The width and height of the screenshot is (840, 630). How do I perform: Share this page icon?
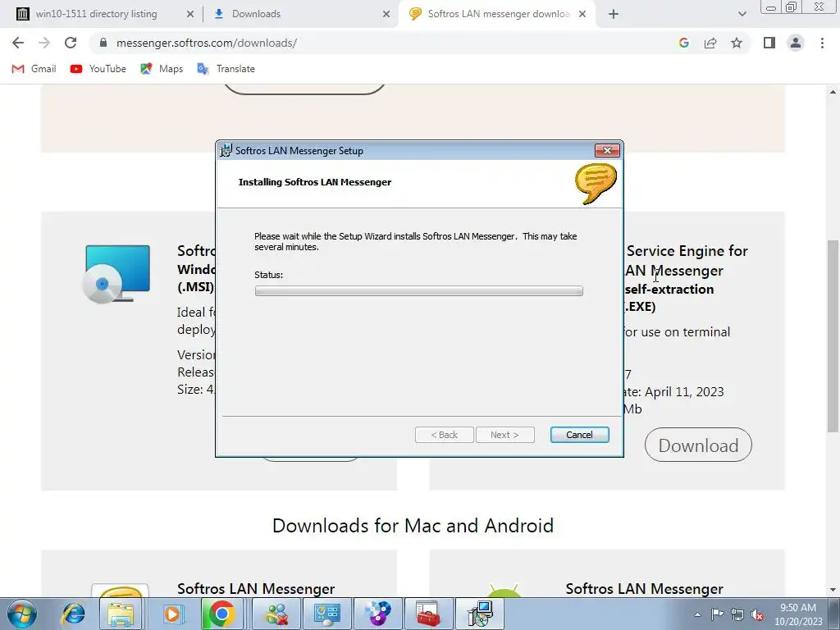point(710,43)
